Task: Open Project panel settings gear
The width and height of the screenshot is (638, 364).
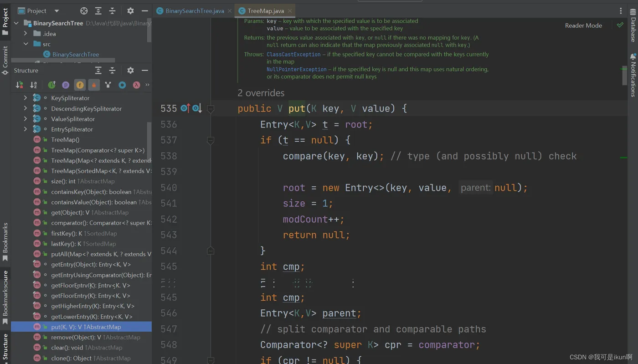Action: click(130, 11)
